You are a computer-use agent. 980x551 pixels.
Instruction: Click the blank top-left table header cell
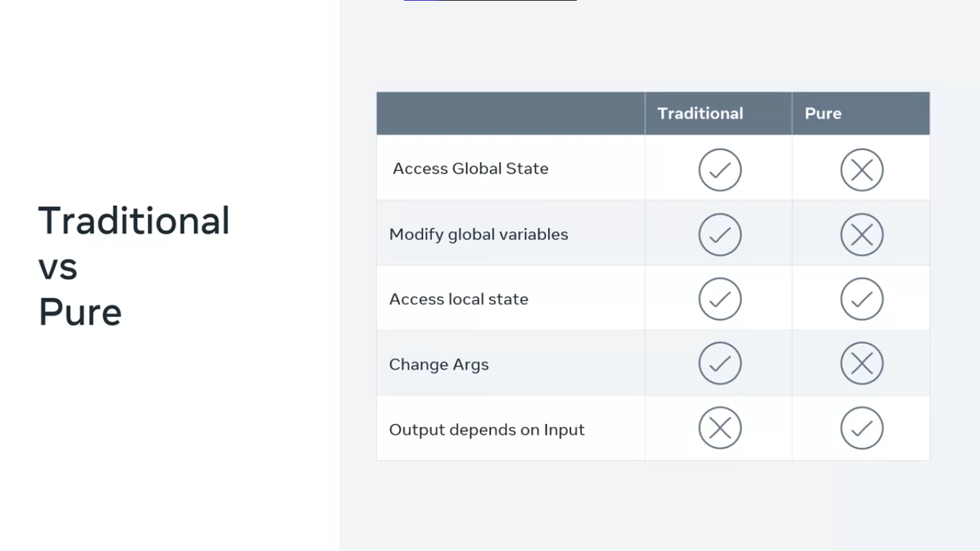point(510,113)
